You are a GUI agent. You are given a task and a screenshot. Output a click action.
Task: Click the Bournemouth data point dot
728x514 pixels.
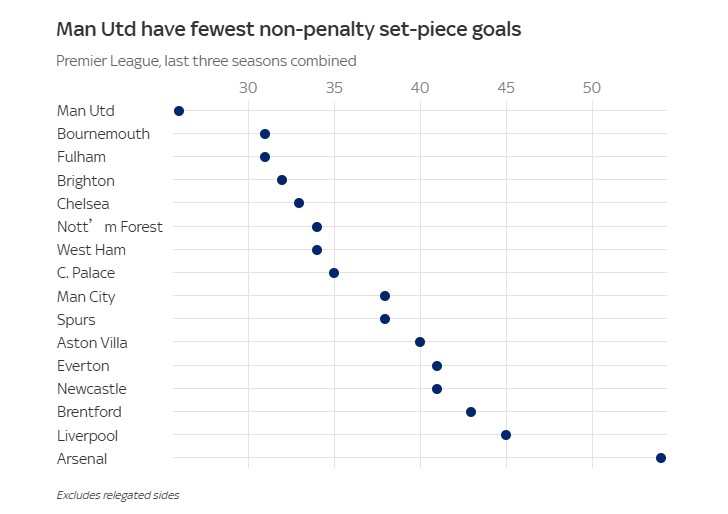click(265, 134)
